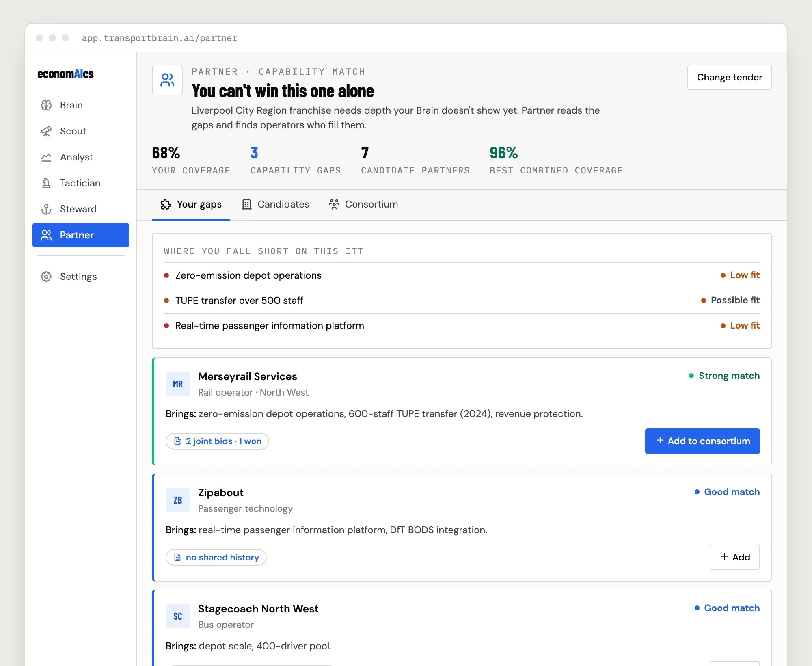Select the Real-time passenger information platform gap
The image size is (812, 666).
click(x=462, y=326)
